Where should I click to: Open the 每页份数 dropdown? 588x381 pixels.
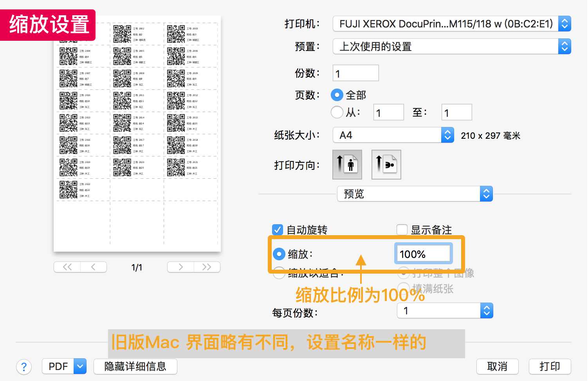(445, 311)
